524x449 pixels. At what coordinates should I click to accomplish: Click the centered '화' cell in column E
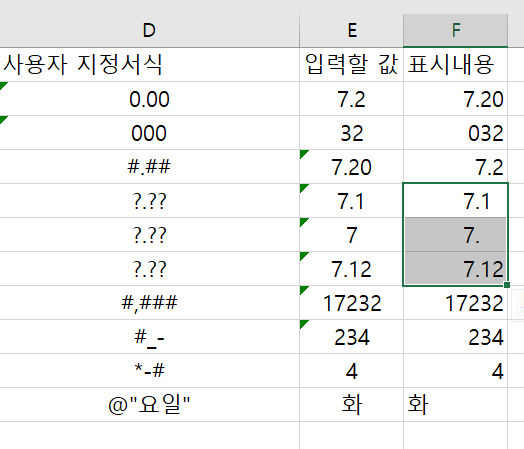[352, 405]
